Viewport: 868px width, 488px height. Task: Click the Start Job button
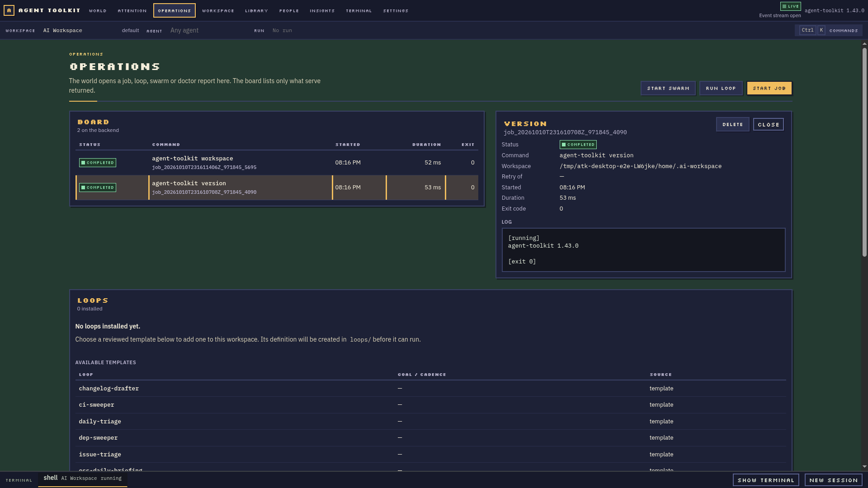[769, 88]
